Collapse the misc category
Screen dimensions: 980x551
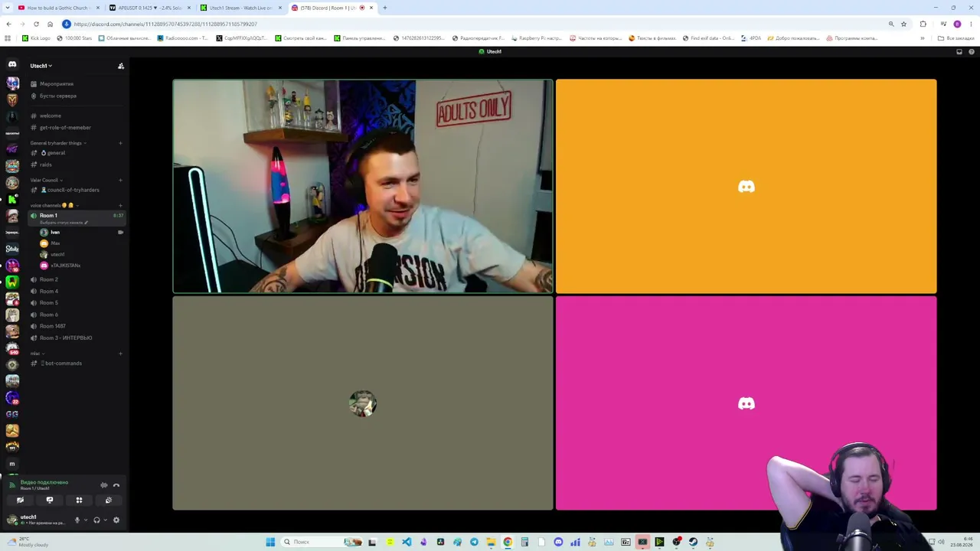coord(36,354)
